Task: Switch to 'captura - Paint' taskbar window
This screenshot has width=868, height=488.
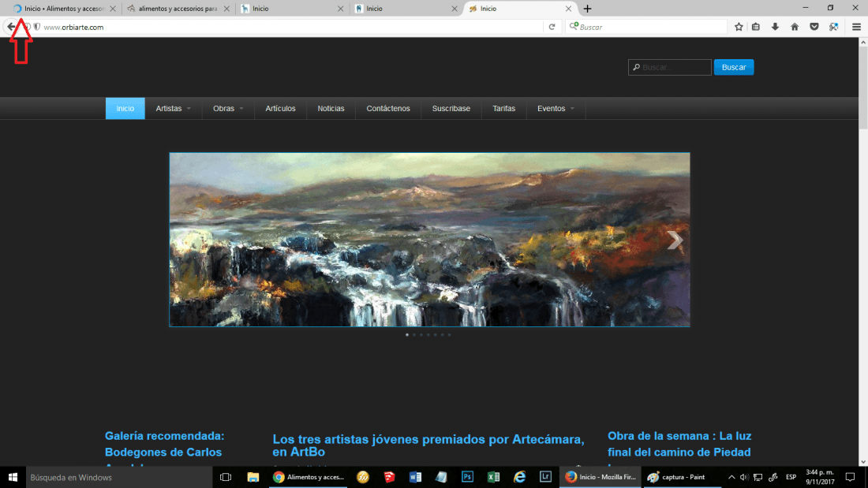Action: [x=683, y=477]
